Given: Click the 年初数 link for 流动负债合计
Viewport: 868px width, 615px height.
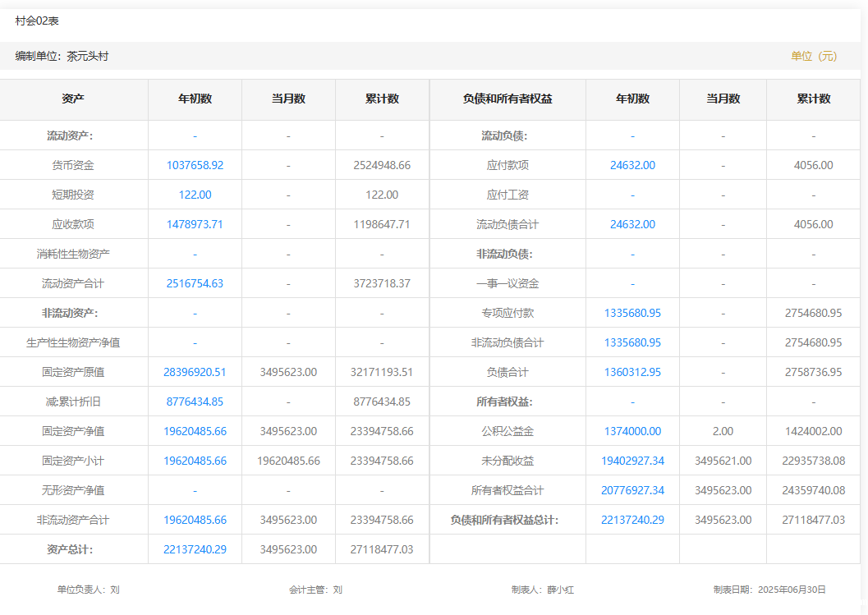Looking at the screenshot, I should click(632, 224).
